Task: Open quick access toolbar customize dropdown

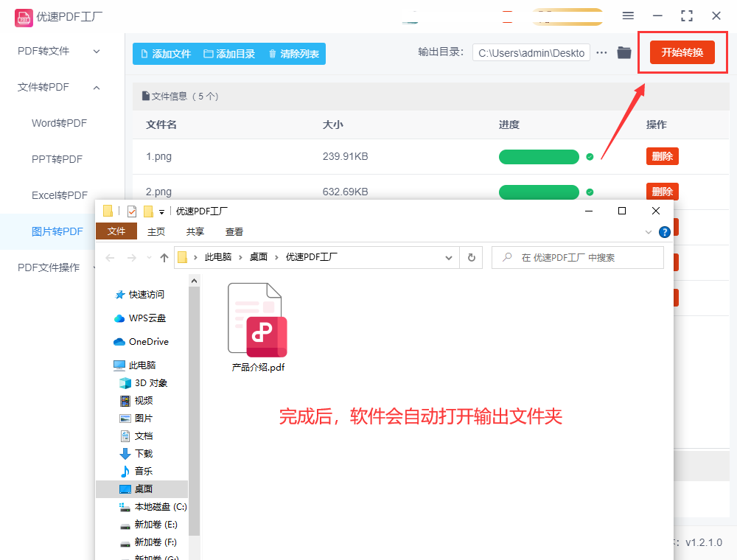Action: tap(161, 212)
